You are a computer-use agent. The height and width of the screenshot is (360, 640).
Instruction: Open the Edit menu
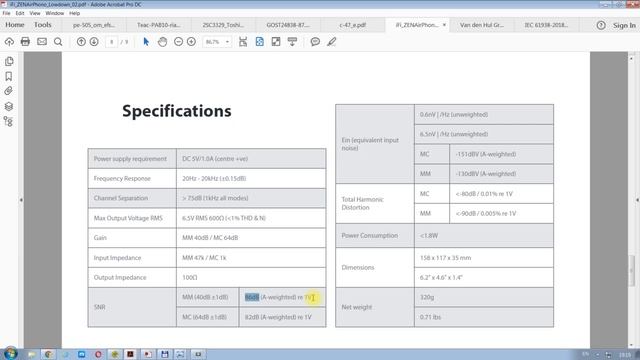(20, 13)
